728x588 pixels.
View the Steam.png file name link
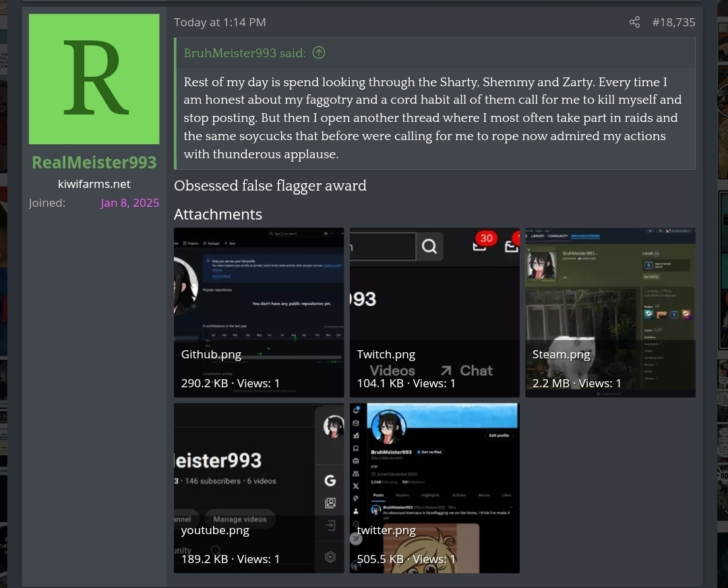coord(561,354)
